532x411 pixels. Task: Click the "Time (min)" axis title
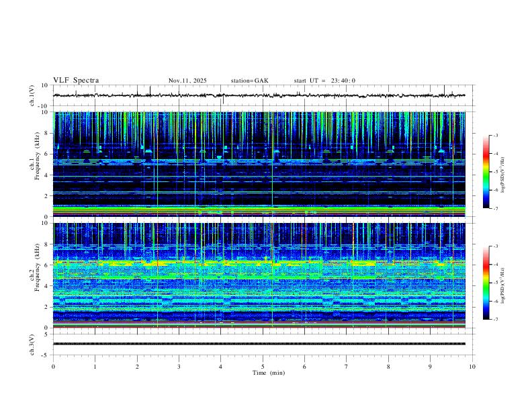pos(269,373)
